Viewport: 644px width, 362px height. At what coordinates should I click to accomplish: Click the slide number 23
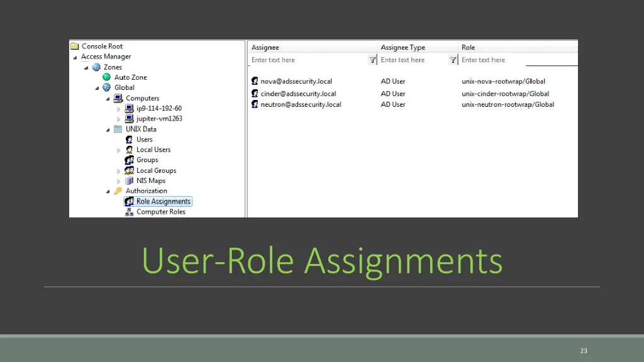pos(584,351)
